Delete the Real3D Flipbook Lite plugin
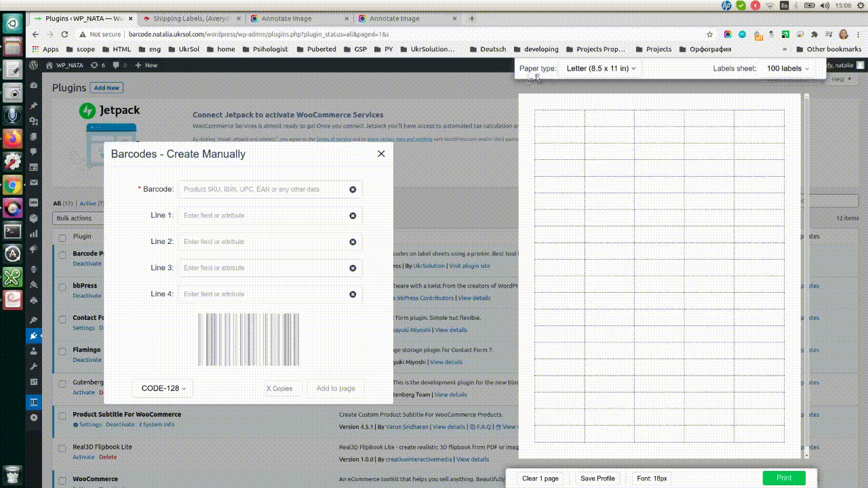This screenshot has width=868, height=488. tap(108, 457)
